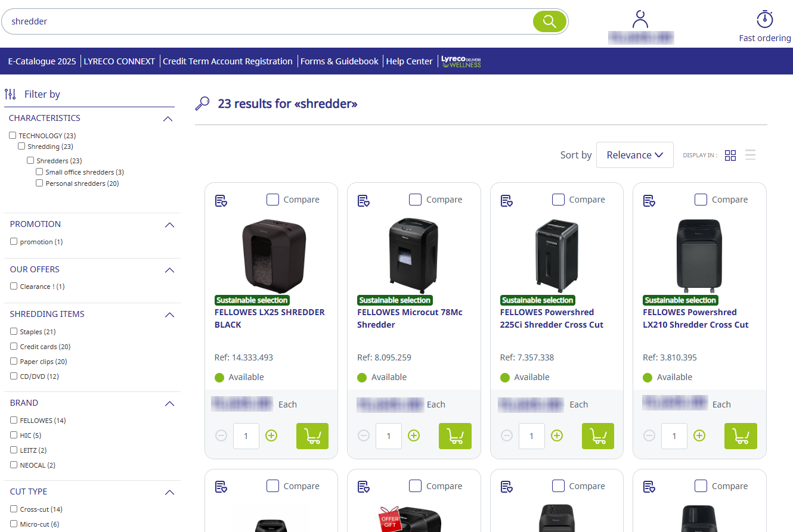Tick Compare for Powershred LX210
The image size is (793, 532).
(701, 200)
